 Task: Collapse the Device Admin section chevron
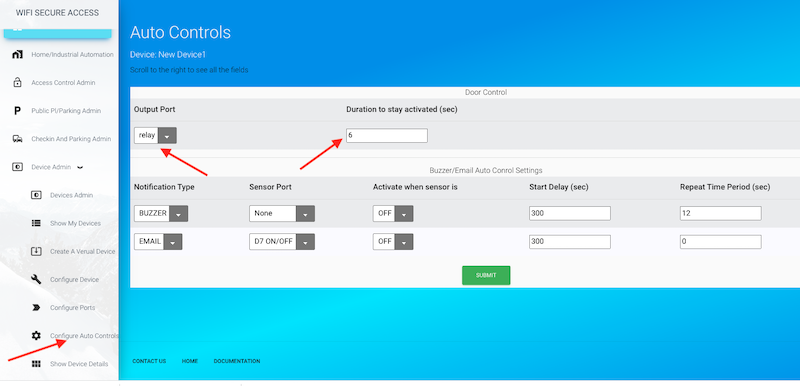(80, 167)
